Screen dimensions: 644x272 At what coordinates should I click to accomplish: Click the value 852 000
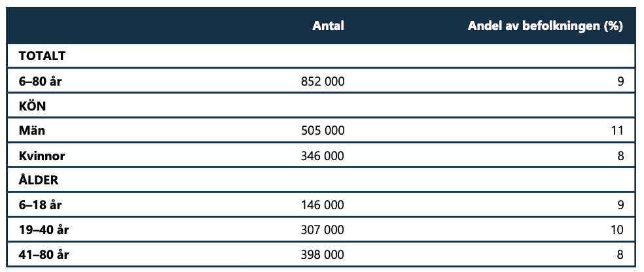pos(320,81)
